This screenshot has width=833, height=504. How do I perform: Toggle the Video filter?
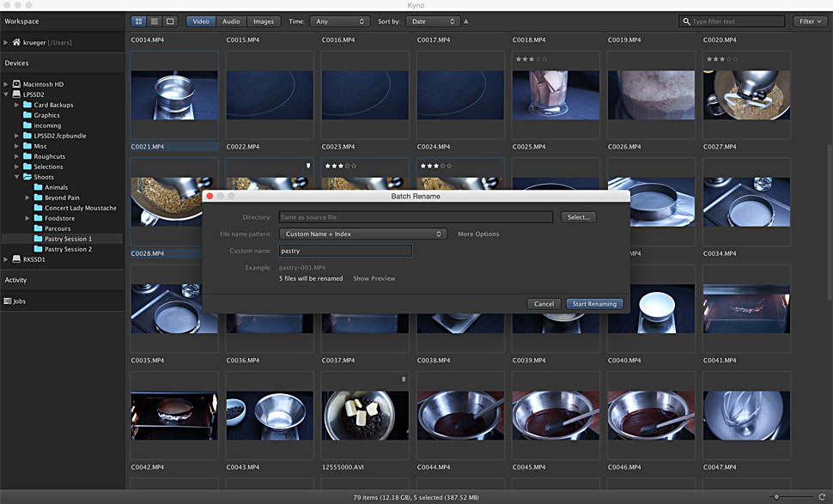pos(201,21)
